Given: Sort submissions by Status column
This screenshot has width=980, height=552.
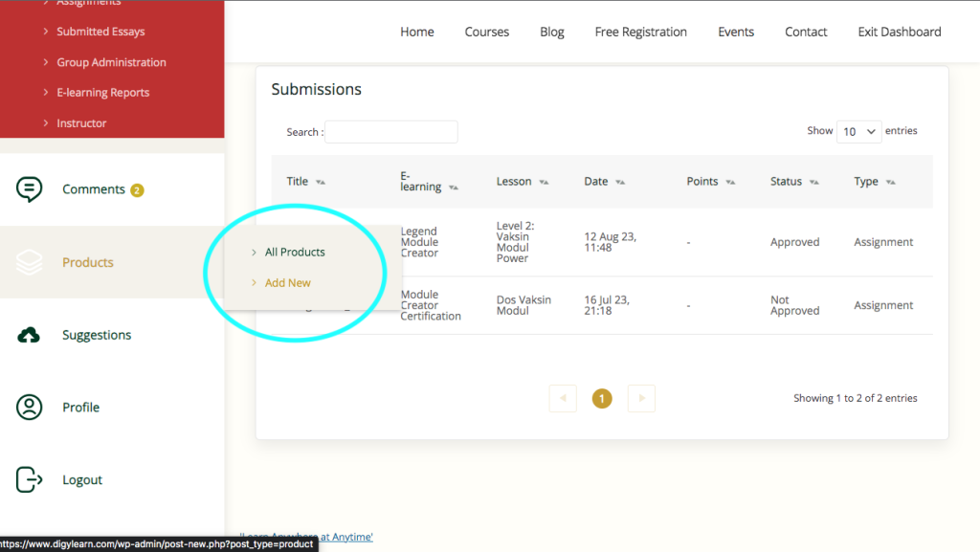Looking at the screenshot, I should point(813,182).
